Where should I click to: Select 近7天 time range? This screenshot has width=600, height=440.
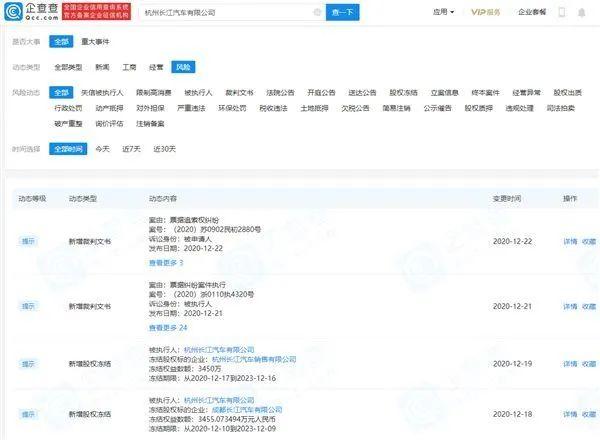tap(131, 149)
